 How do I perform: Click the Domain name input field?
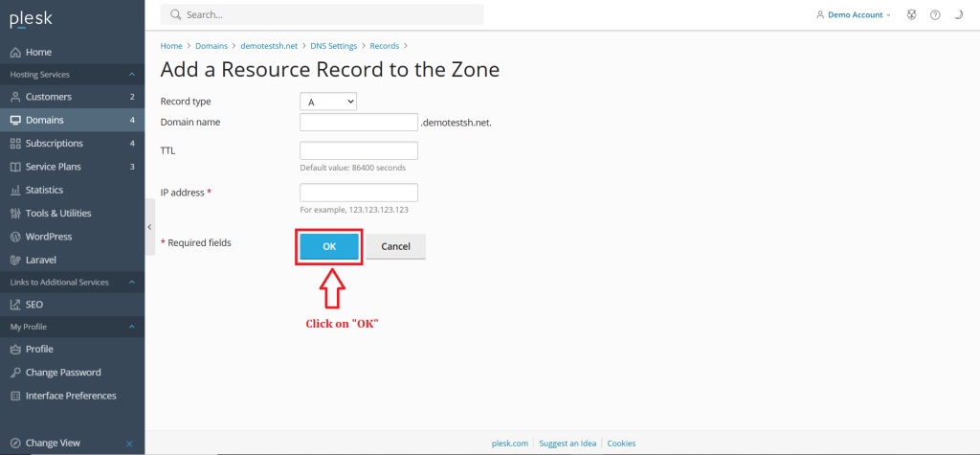(359, 122)
